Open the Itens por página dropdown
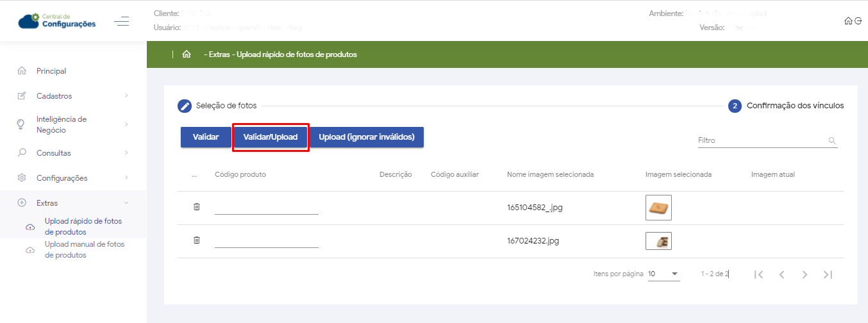Image resolution: width=868 pixels, height=323 pixels. point(664,274)
